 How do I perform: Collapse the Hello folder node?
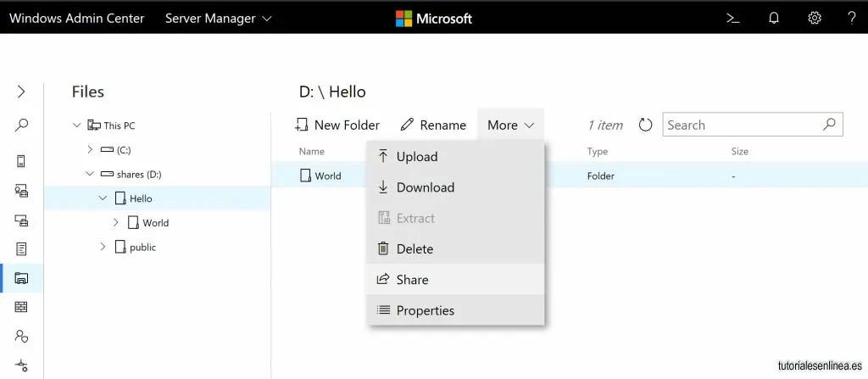click(103, 198)
